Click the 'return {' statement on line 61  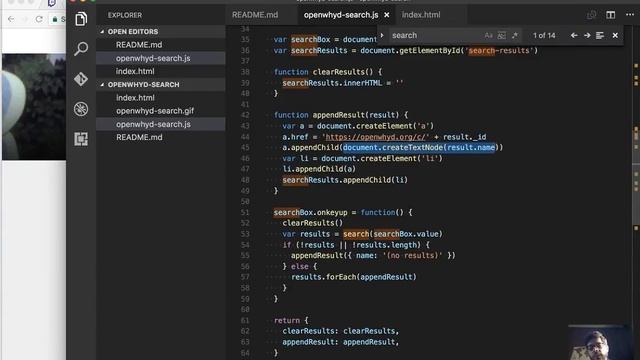coord(291,320)
